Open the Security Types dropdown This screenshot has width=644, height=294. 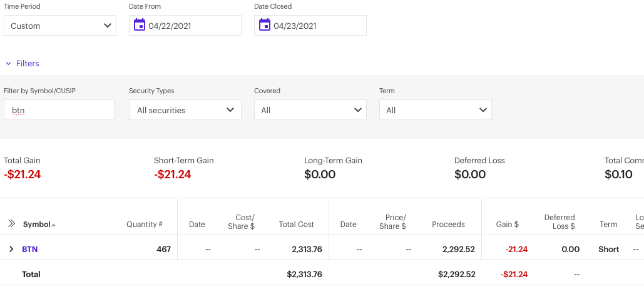click(185, 110)
